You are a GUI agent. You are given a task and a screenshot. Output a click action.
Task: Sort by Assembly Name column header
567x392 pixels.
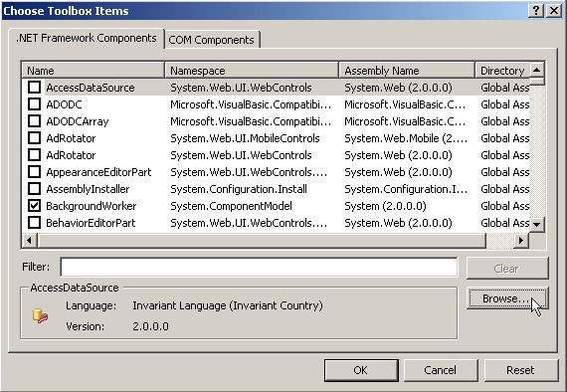click(x=407, y=71)
